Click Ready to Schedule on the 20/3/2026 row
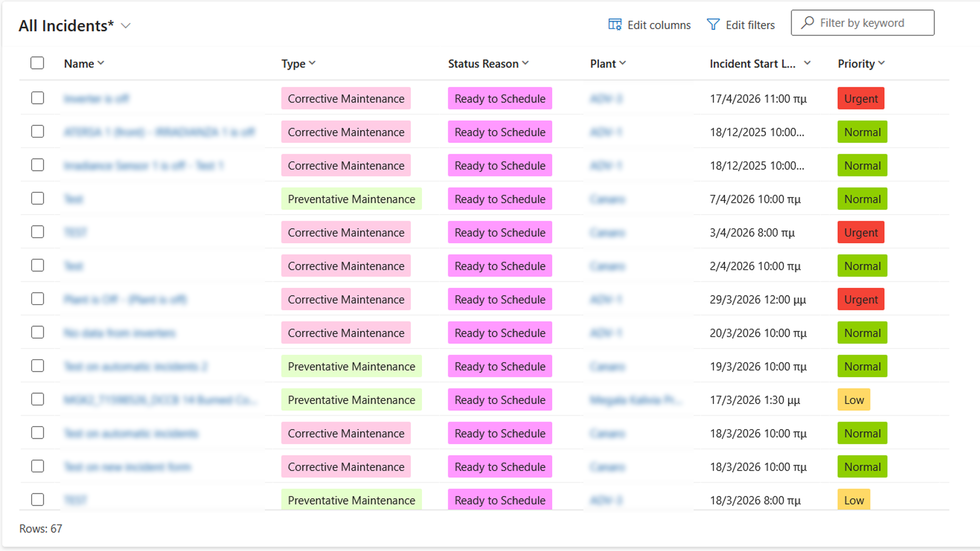 (500, 333)
